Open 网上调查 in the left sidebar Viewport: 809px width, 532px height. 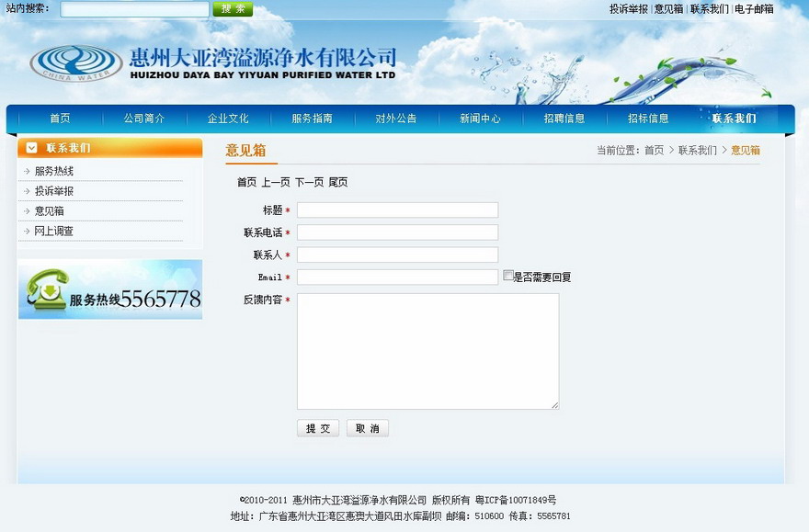54,232
